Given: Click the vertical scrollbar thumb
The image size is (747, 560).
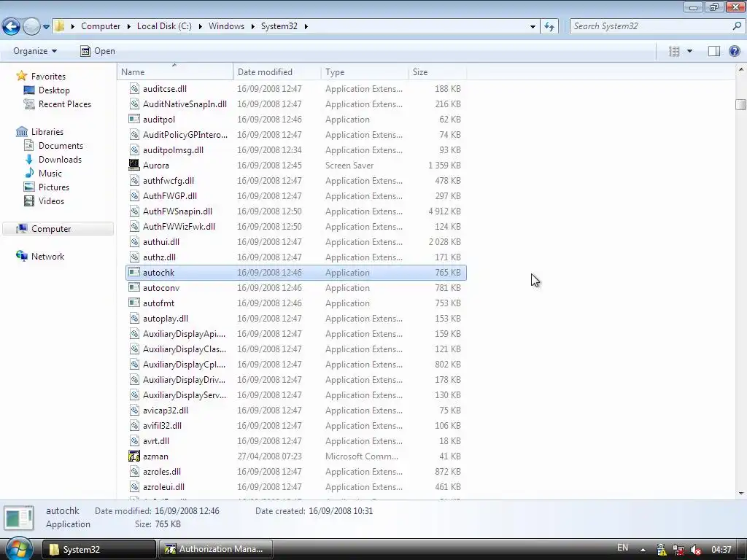Looking at the screenshot, I should [741, 104].
